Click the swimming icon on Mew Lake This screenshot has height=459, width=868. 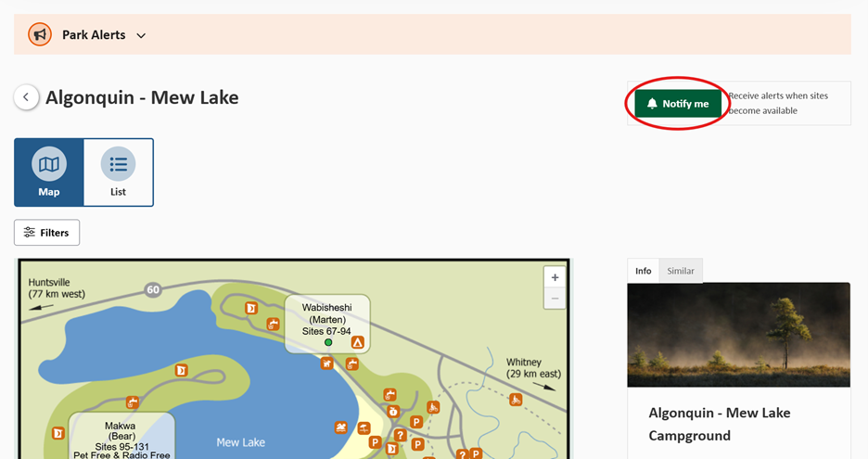click(x=341, y=428)
